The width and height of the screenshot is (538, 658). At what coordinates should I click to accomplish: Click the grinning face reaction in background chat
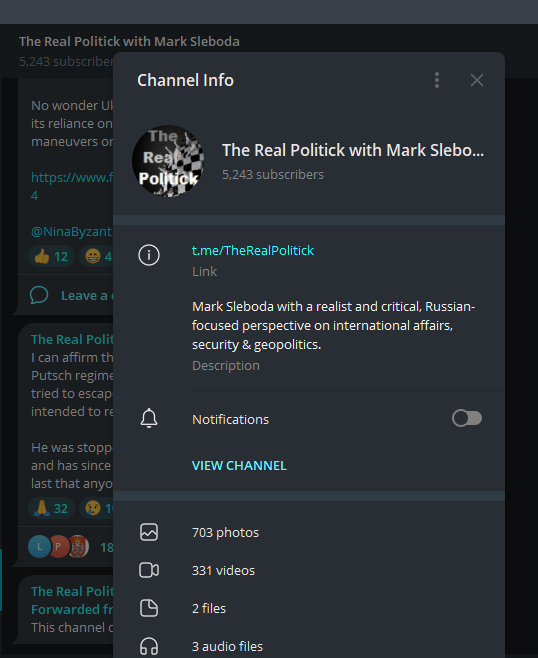click(x=96, y=256)
